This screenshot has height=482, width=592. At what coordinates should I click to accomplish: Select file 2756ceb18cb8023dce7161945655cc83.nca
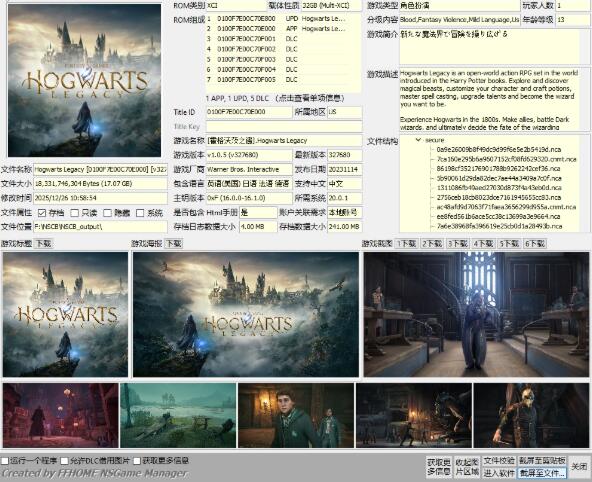[x=499, y=197]
